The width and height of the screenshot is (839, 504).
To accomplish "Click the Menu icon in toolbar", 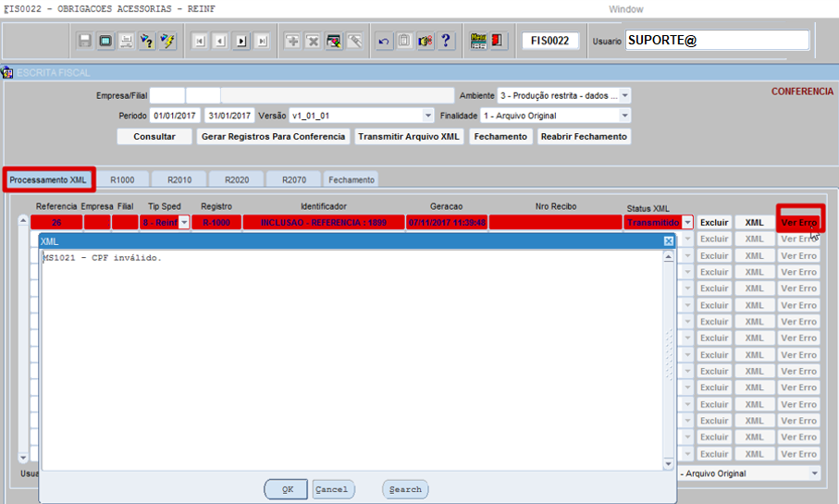I will pos(478,41).
